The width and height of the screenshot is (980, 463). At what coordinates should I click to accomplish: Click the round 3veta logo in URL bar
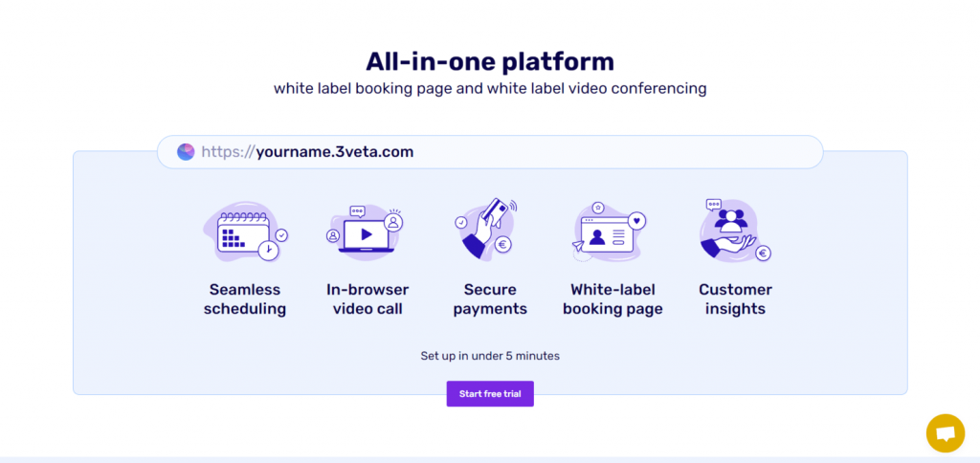(x=186, y=152)
